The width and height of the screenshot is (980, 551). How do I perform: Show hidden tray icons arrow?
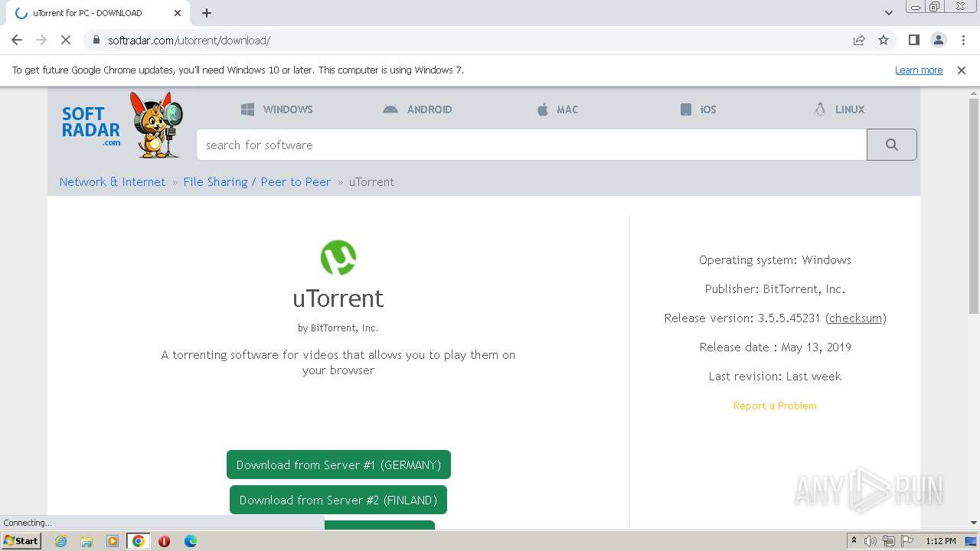(x=854, y=541)
